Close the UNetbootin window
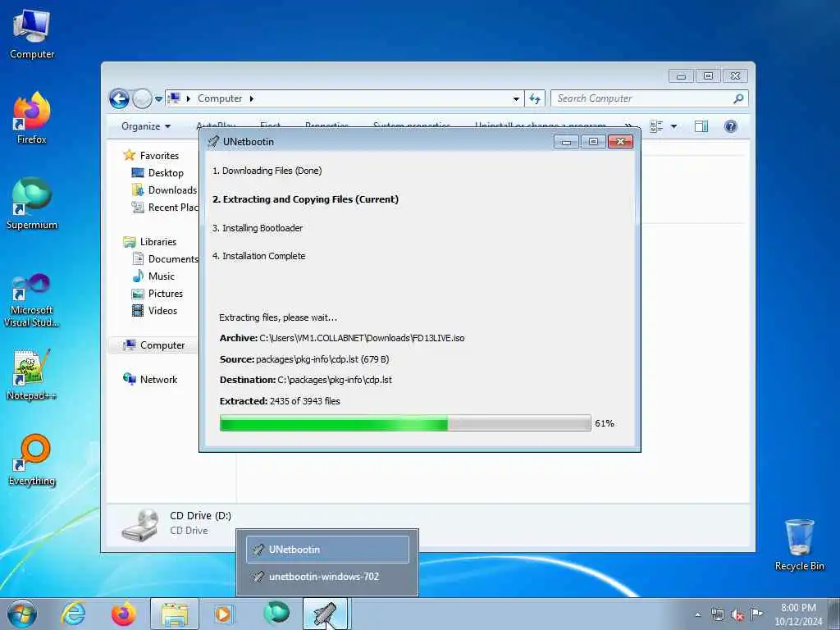This screenshot has width=840, height=630. [620, 141]
